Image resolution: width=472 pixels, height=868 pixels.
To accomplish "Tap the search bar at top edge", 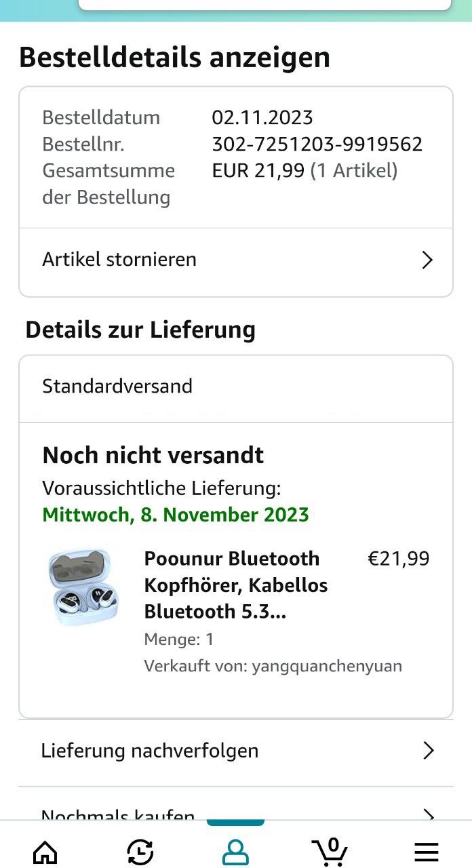I will point(265,5).
